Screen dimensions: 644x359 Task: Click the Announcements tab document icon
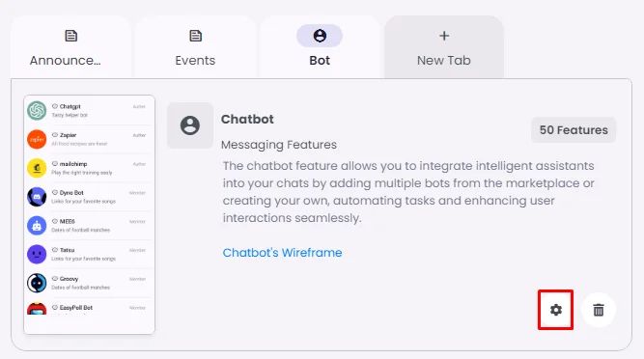(71, 36)
